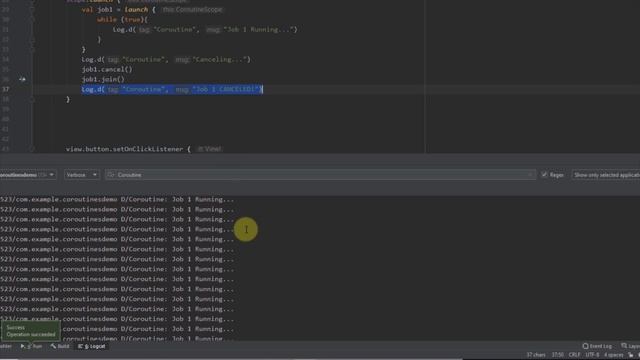Open the Layout Inspector tab
The image size is (640, 360).
630,346
